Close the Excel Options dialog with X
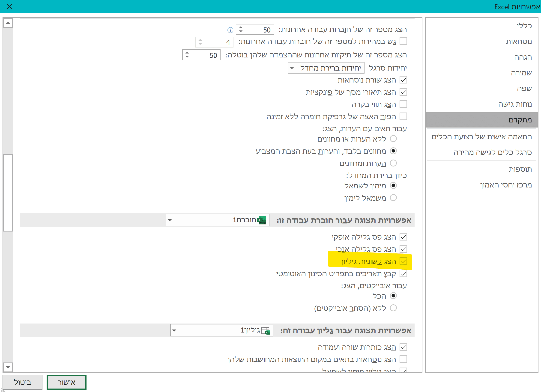 click(x=9, y=6)
